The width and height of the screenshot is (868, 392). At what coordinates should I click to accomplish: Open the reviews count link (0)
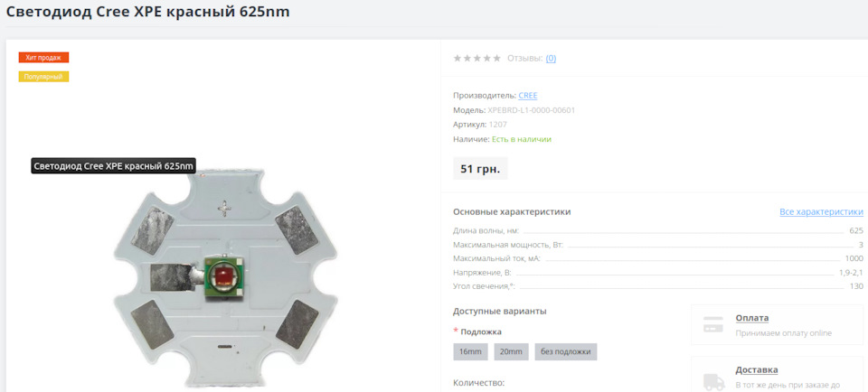coord(551,58)
